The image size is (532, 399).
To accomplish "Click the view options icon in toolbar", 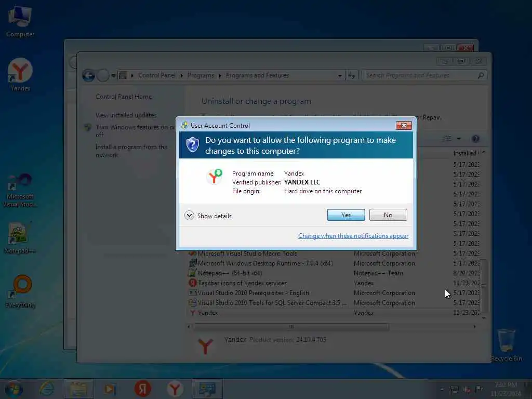I will pyautogui.click(x=447, y=138).
